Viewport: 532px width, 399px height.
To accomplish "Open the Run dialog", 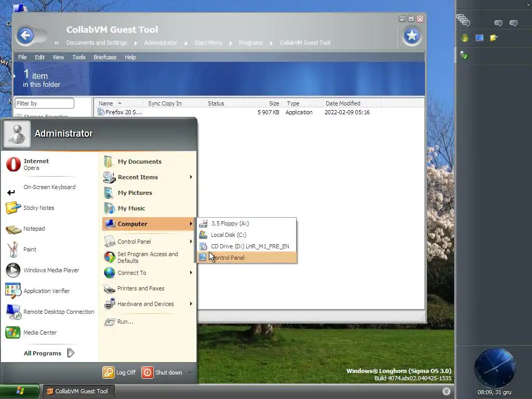I will coord(119,322).
